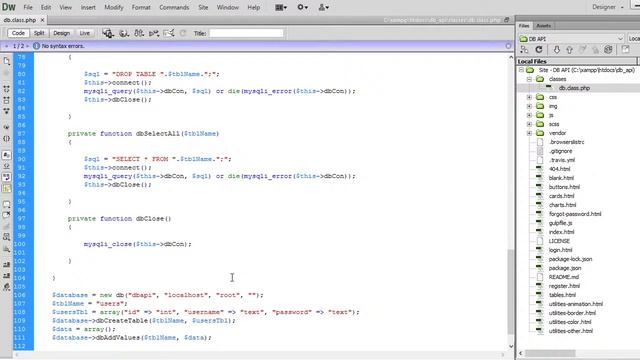Image resolution: width=640 pixels, height=360 pixels.
Task: Select gulpfile.js in the Files panel
Action: (x=560, y=223)
